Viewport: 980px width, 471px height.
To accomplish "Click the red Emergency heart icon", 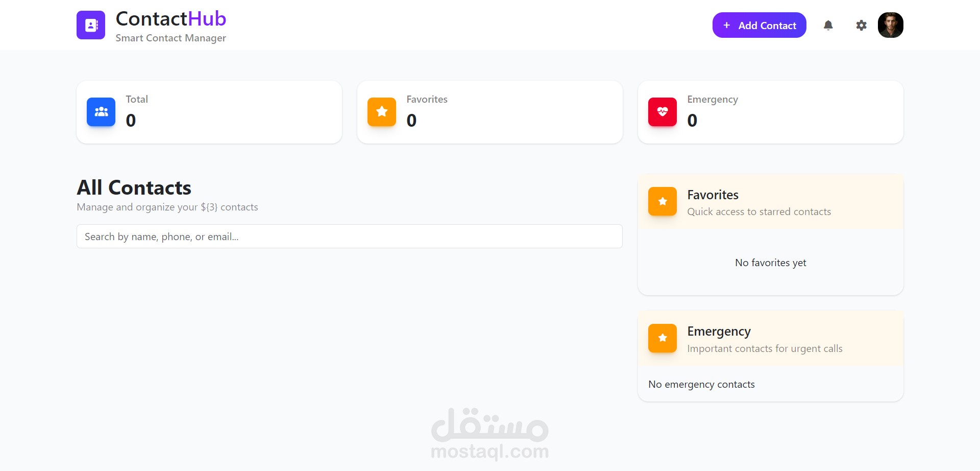I will (x=662, y=112).
